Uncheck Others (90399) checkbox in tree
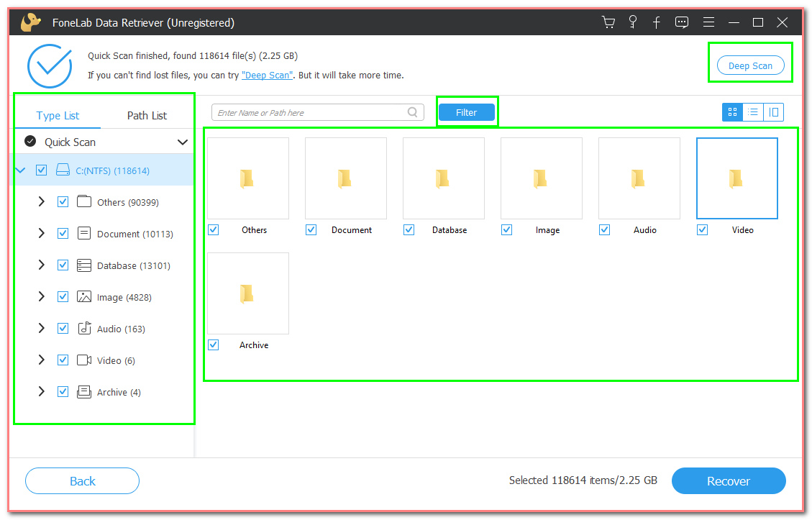This screenshot has height=520, width=812. (x=63, y=201)
